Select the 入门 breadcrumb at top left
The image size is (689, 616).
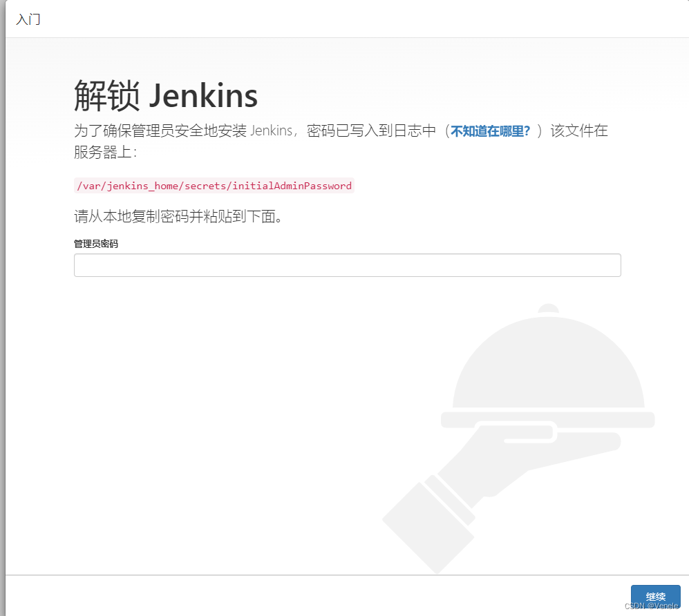pyautogui.click(x=28, y=19)
